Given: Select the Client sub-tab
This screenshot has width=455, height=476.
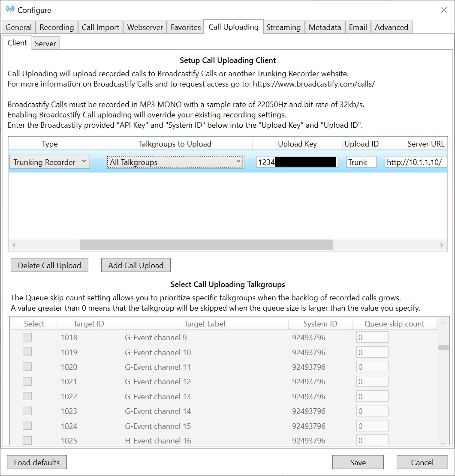Looking at the screenshot, I should tap(17, 43).
